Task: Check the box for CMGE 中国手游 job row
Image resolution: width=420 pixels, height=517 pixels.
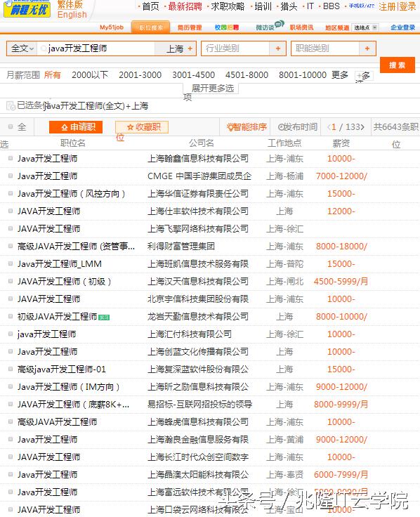Action: tap(11, 176)
